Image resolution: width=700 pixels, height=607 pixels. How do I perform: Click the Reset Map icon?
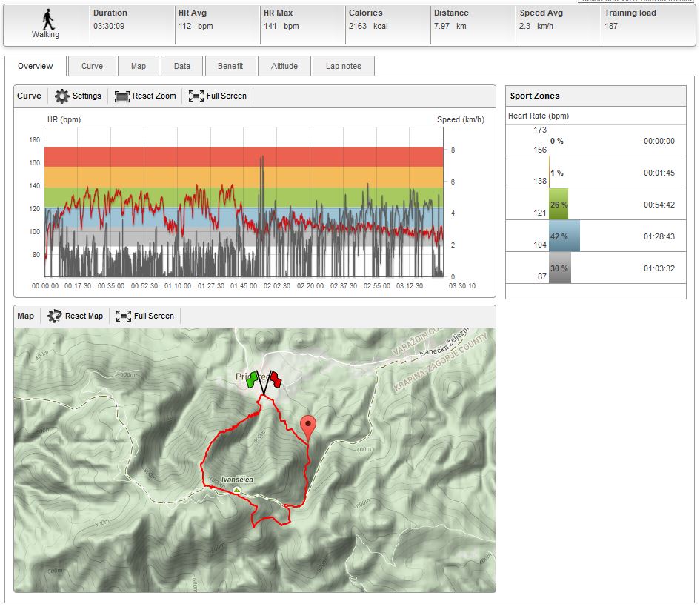tap(55, 316)
